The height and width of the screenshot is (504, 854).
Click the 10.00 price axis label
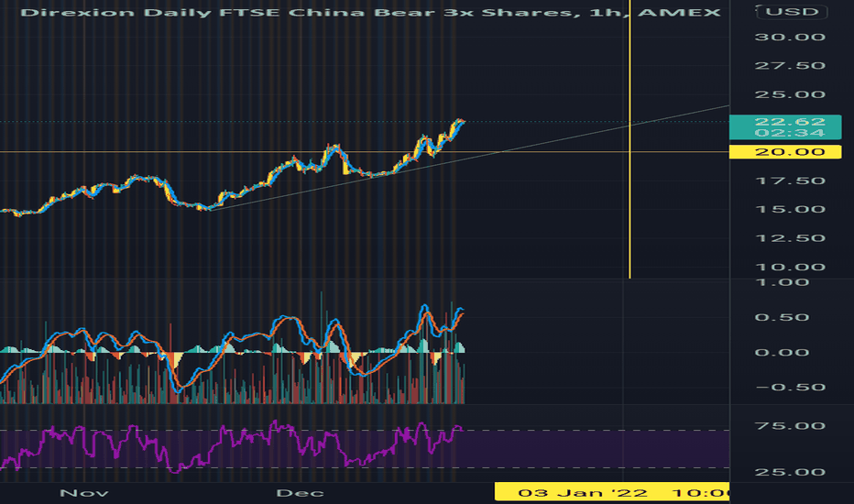point(790,267)
